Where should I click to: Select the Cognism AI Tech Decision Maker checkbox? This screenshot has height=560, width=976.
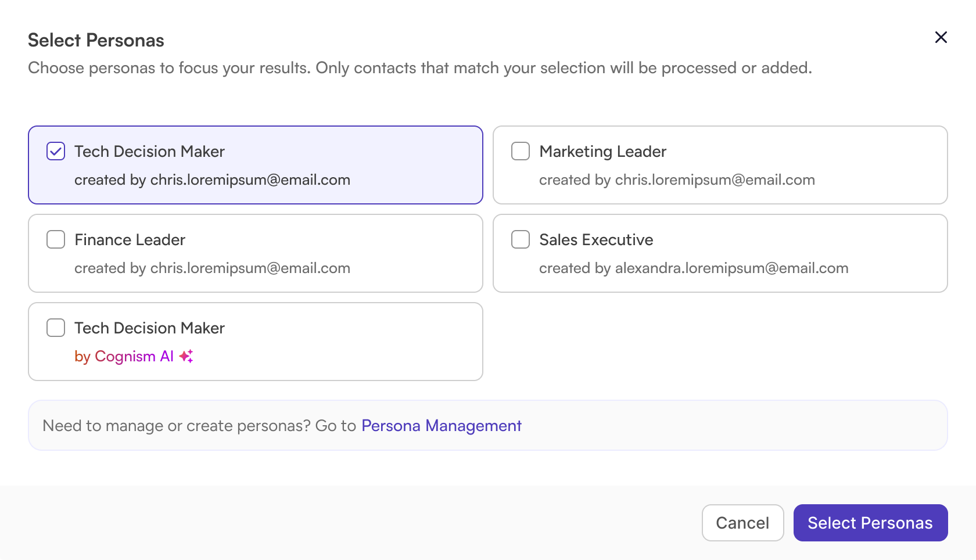[56, 328]
